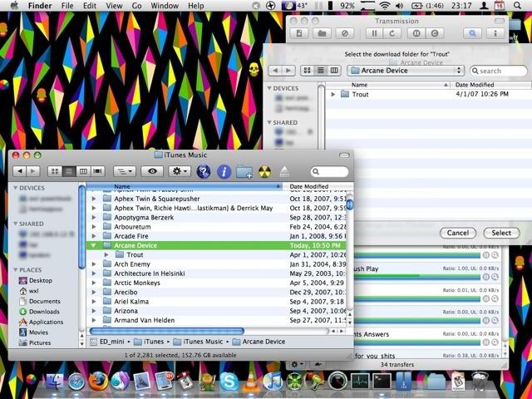Open the Arrange dropdown in Finder toolbar

coord(125,171)
